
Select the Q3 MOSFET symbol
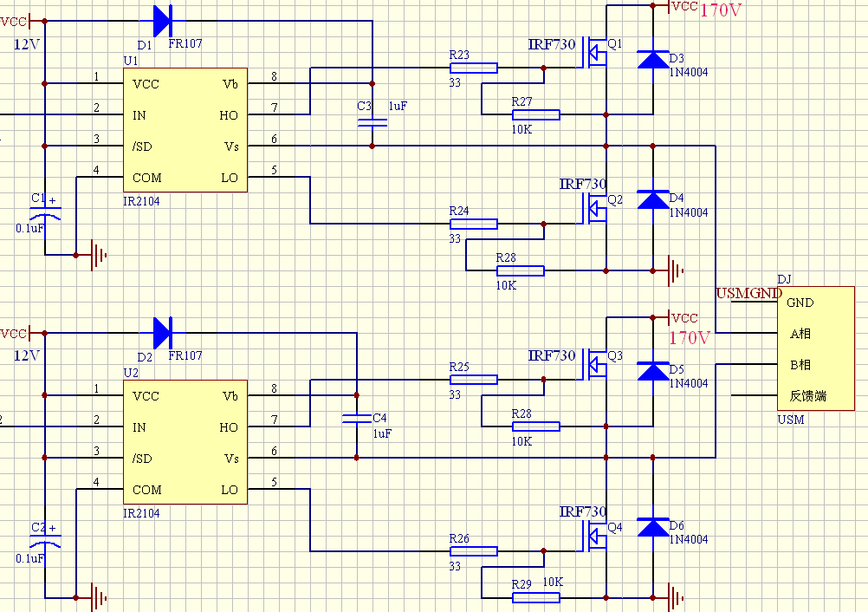tap(596, 364)
